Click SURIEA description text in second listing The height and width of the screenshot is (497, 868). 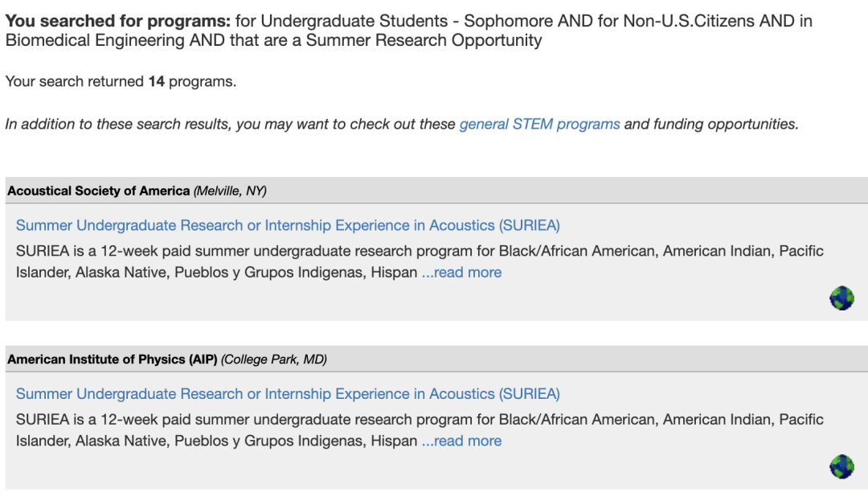[x=420, y=430]
